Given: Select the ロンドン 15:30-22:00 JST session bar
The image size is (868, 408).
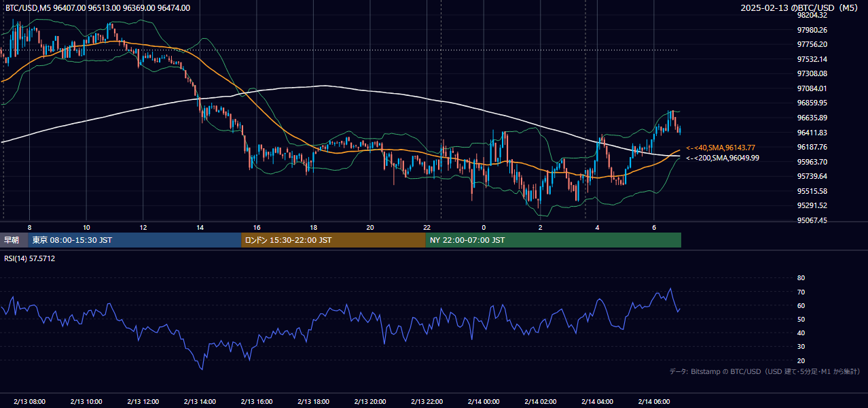Looking at the screenshot, I should coord(333,240).
